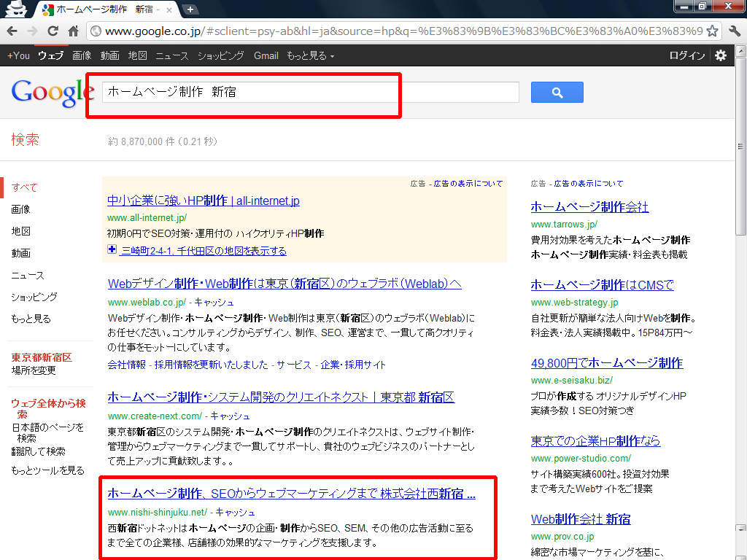Select 画像 in top black bar

coord(82,55)
